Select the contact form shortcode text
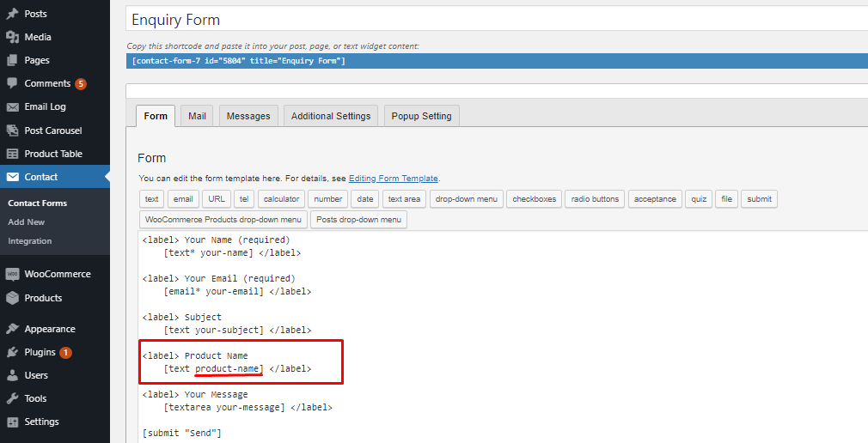The width and height of the screenshot is (868, 443). [x=239, y=61]
